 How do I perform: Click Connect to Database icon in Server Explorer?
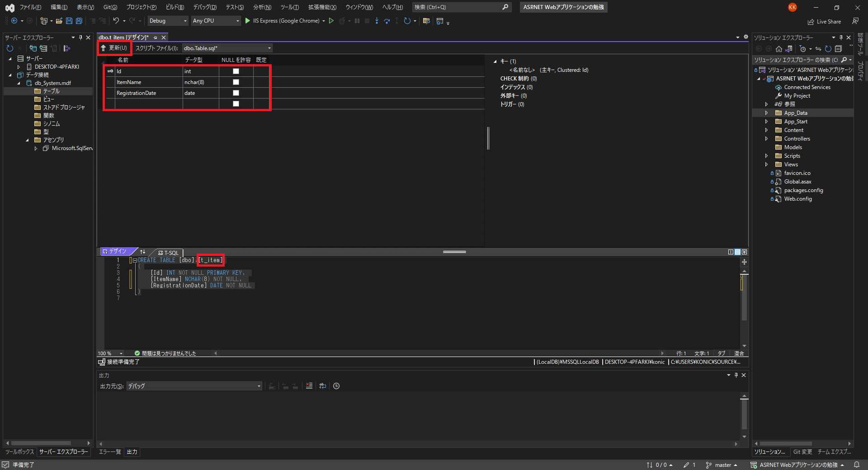pyautogui.click(x=33, y=48)
